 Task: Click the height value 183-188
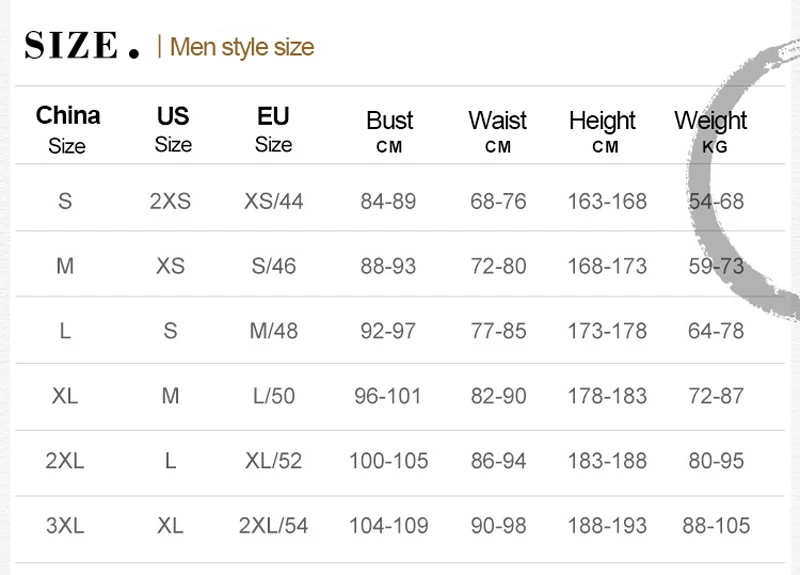607,461
